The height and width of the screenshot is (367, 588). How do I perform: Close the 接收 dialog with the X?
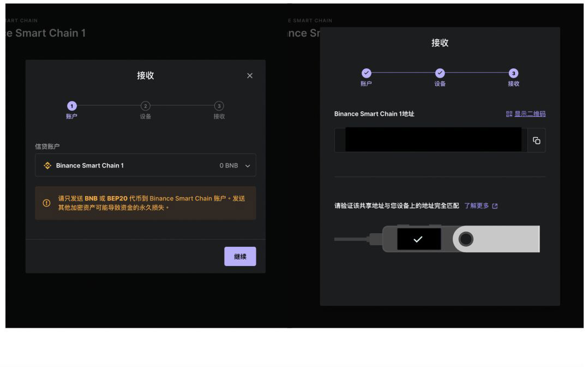[x=250, y=75]
